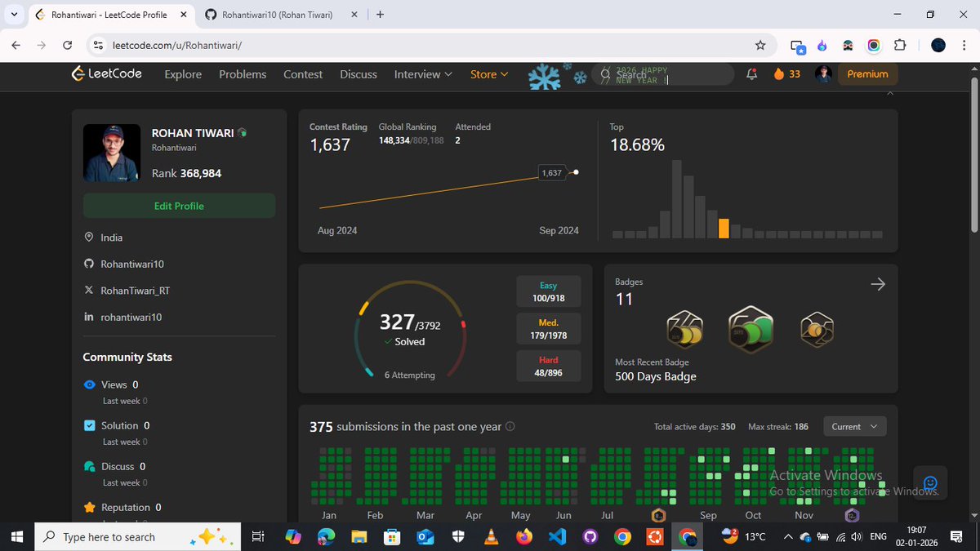Click the Premium button

click(867, 74)
